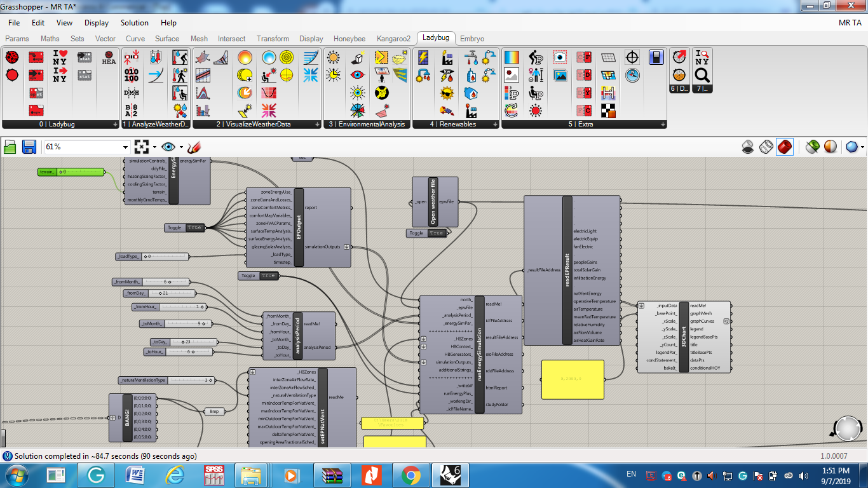Switch to the Kangaroo2 tab
The image size is (868, 488).
pyautogui.click(x=393, y=39)
